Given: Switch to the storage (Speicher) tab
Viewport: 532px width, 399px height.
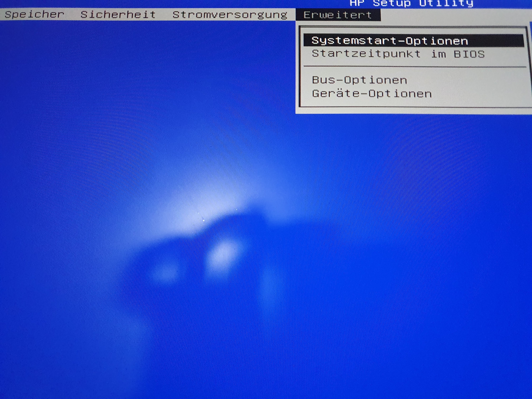Looking at the screenshot, I should tap(34, 14).
